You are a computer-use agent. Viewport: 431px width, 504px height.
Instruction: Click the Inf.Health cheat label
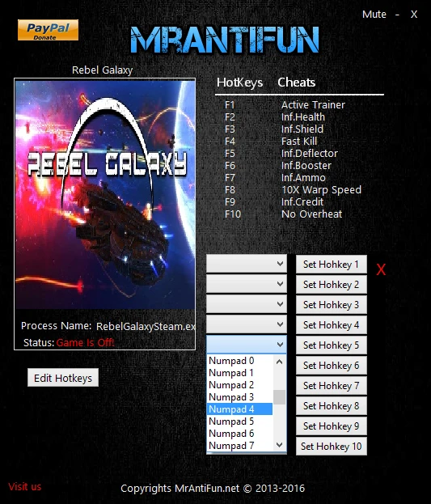click(303, 117)
